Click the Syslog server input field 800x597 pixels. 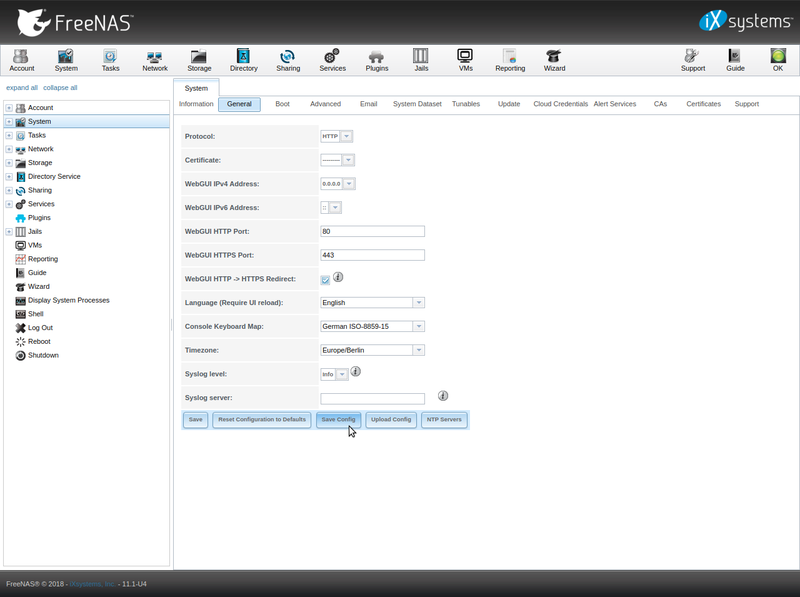372,399
